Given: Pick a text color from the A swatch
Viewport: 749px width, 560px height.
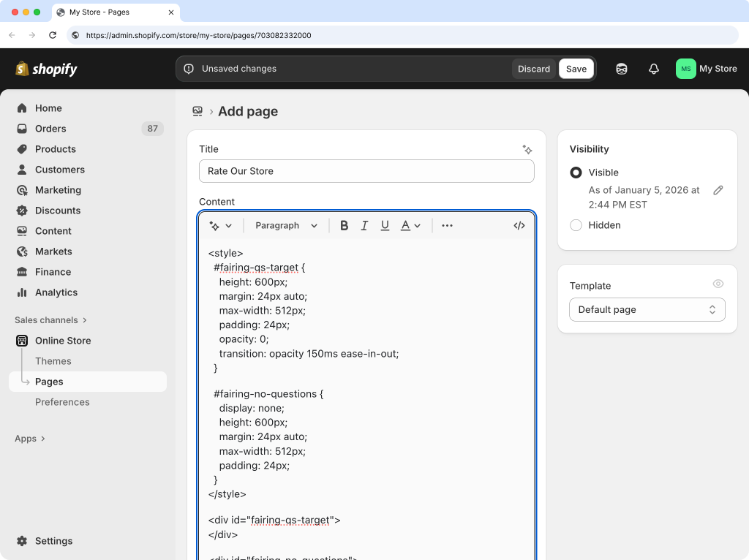Looking at the screenshot, I should click(x=404, y=225).
